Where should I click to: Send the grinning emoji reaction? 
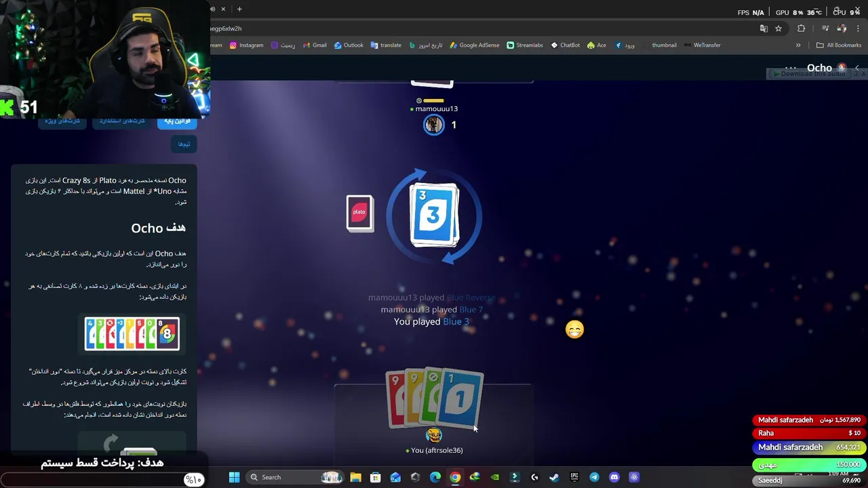pyautogui.click(x=574, y=329)
